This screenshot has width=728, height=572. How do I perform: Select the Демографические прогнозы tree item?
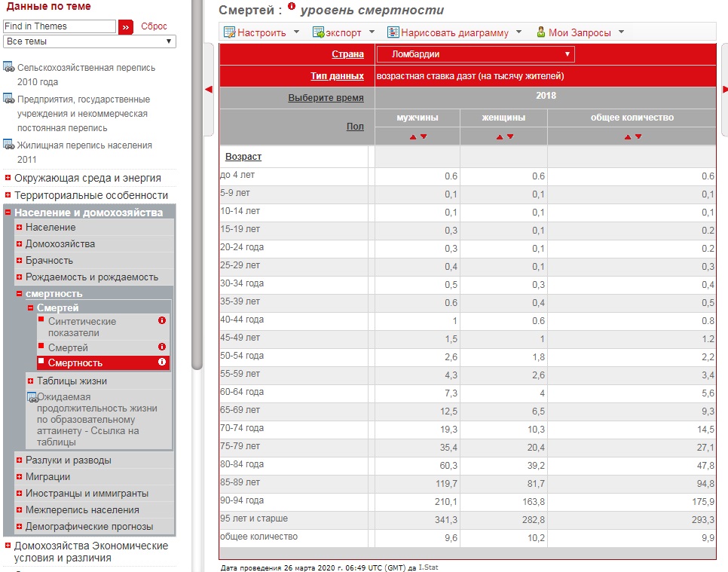89,527
